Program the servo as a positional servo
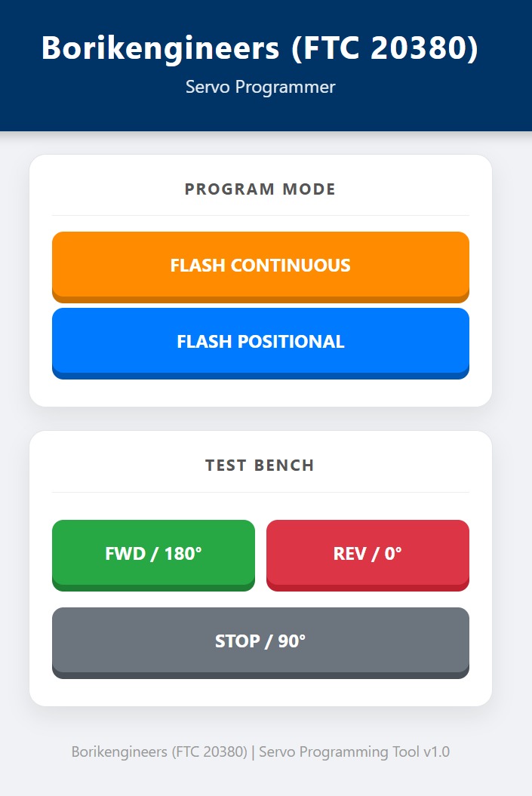Screen dimensions: 532x796 click(x=260, y=342)
